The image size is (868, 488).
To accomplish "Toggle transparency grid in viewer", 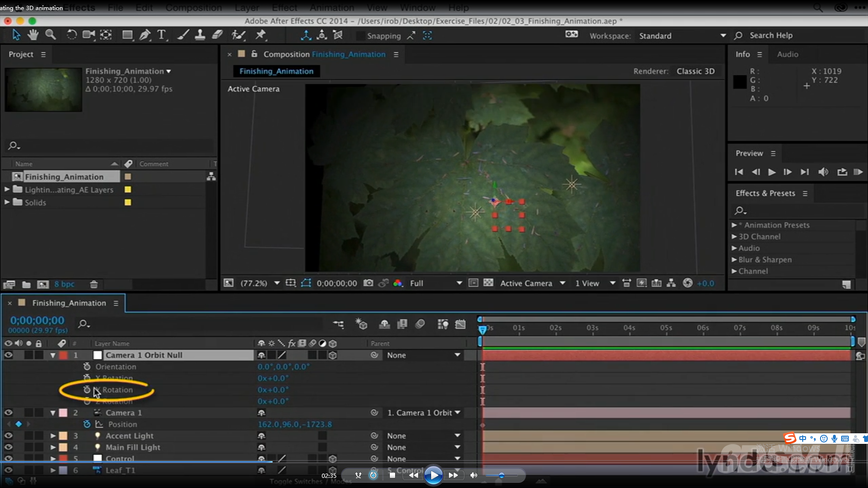I will click(x=488, y=283).
